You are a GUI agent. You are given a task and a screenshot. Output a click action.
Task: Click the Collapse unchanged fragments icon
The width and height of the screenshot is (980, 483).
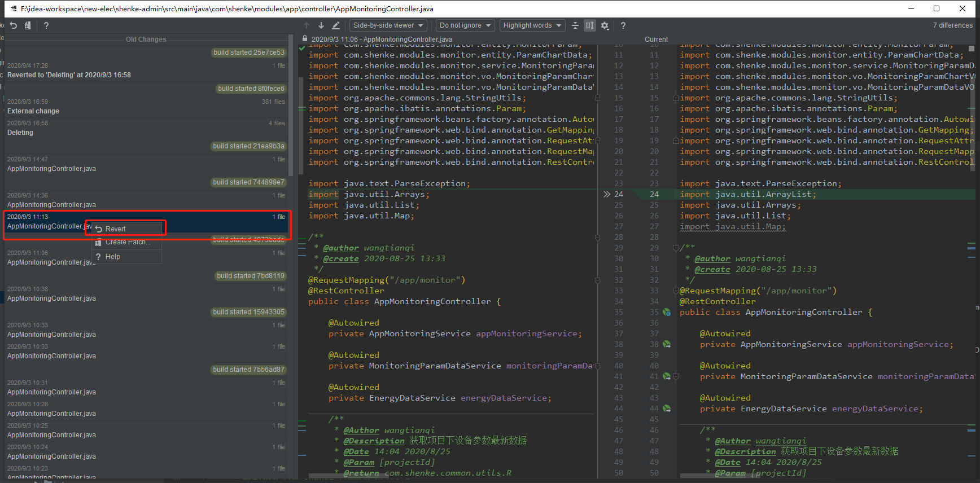[575, 25]
